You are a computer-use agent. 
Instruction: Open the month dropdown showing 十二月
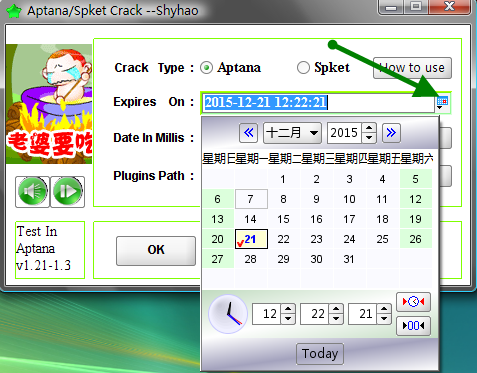click(292, 133)
